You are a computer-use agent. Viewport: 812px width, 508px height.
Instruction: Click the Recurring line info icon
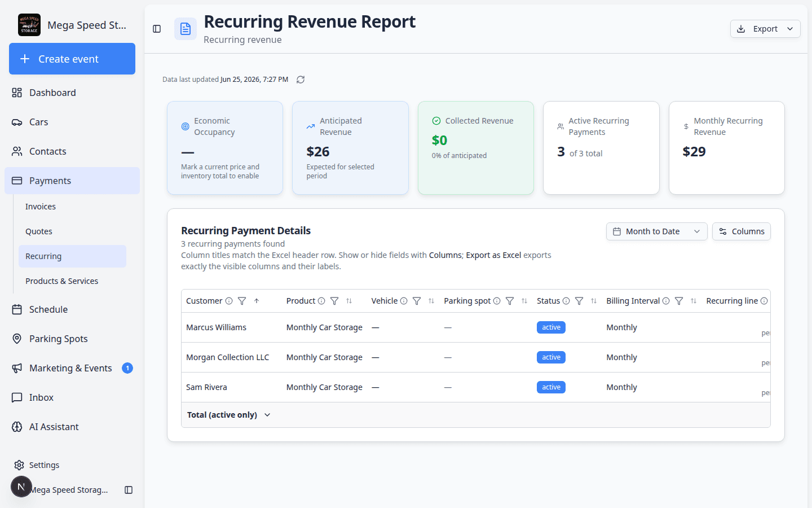click(x=764, y=301)
